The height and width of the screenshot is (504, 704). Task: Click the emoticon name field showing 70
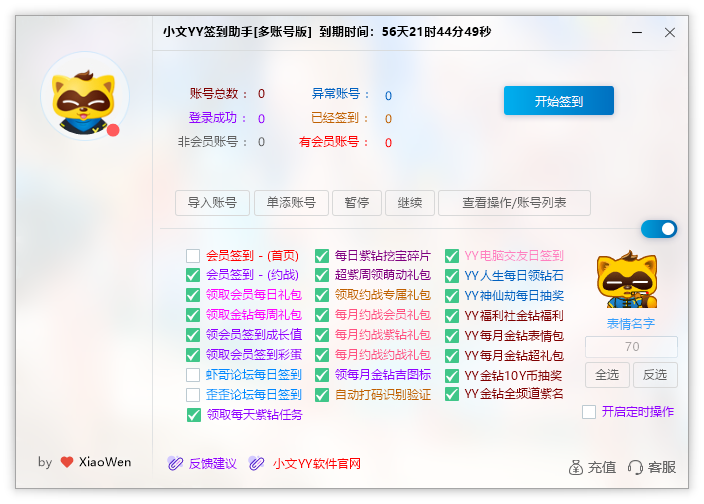pyautogui.click(x=631, y=346)
